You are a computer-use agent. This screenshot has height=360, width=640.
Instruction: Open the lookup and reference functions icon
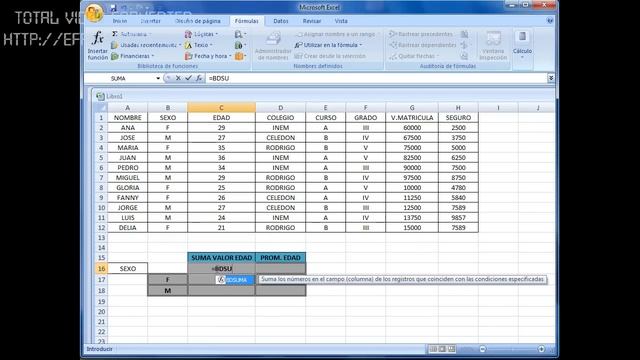click(x=240, y=34)
